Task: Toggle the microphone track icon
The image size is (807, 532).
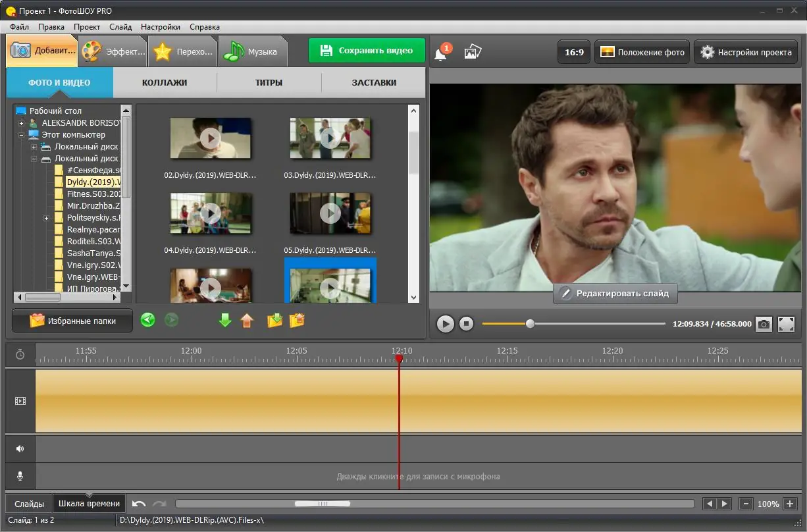Action: click(x=20, y=475)
